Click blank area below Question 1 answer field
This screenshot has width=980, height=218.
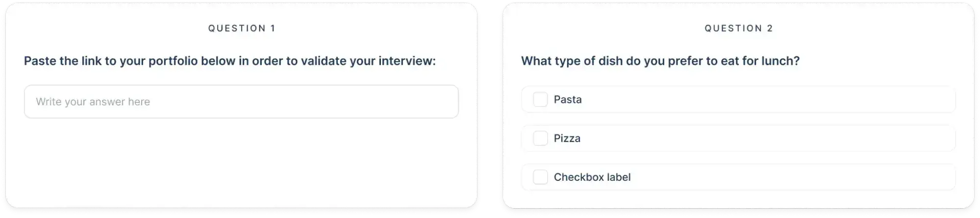pyautogui.click(x=241, y=162)
